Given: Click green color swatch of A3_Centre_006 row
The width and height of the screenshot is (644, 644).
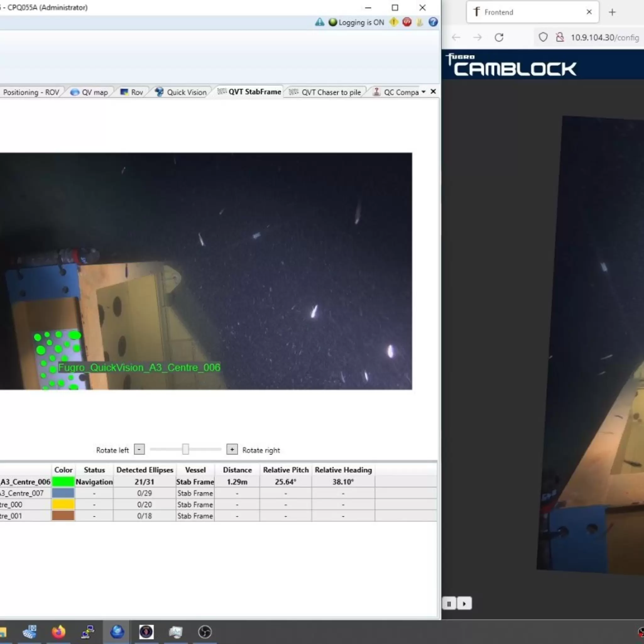Looking at the screenshot, I should (x=63, y=482).
